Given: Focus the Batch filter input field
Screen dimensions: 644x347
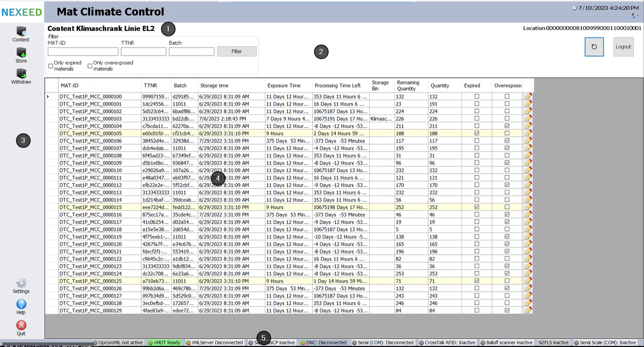Looking at the screenshot, I should point(192,51).
